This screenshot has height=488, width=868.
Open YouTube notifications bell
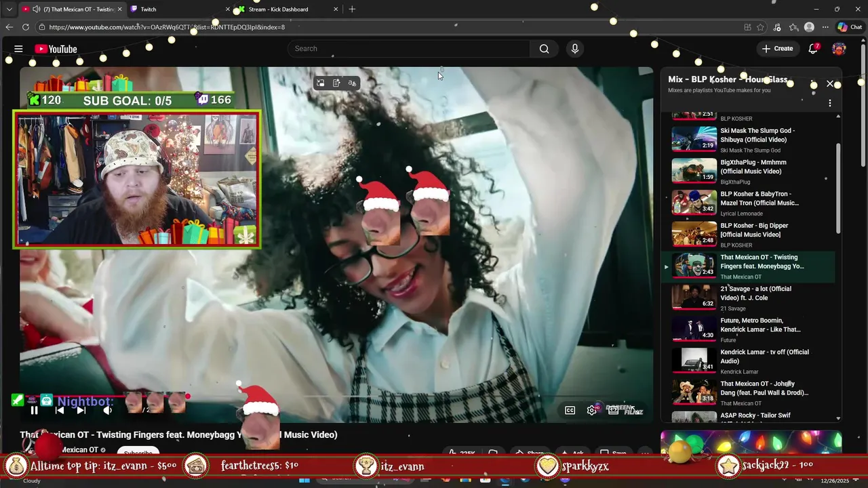click(x=813, y=49)
